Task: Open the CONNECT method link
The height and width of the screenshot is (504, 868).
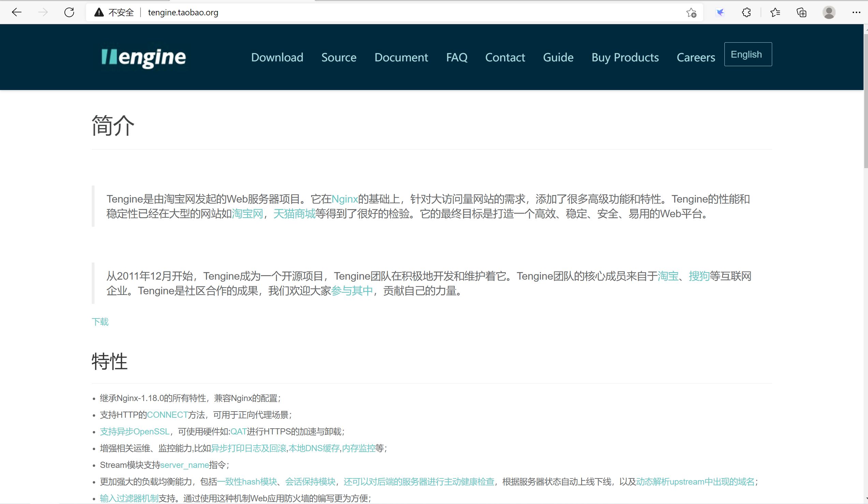Action: 167,415
